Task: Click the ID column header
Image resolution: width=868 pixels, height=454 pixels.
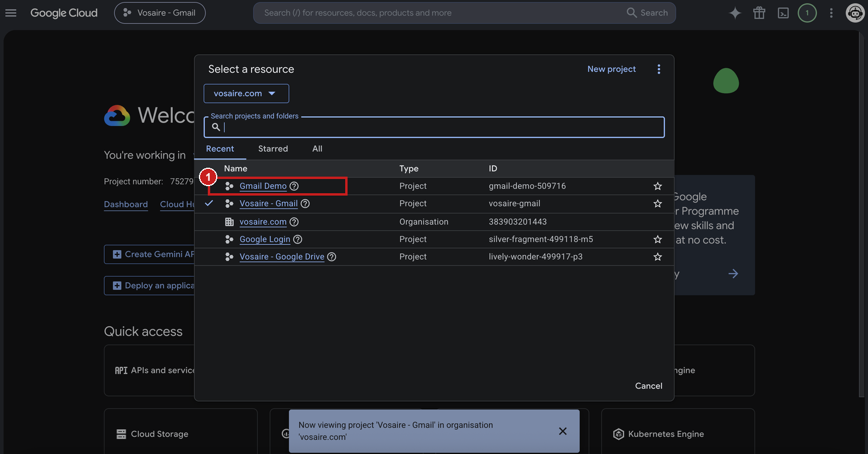Action: click(493, 169)
